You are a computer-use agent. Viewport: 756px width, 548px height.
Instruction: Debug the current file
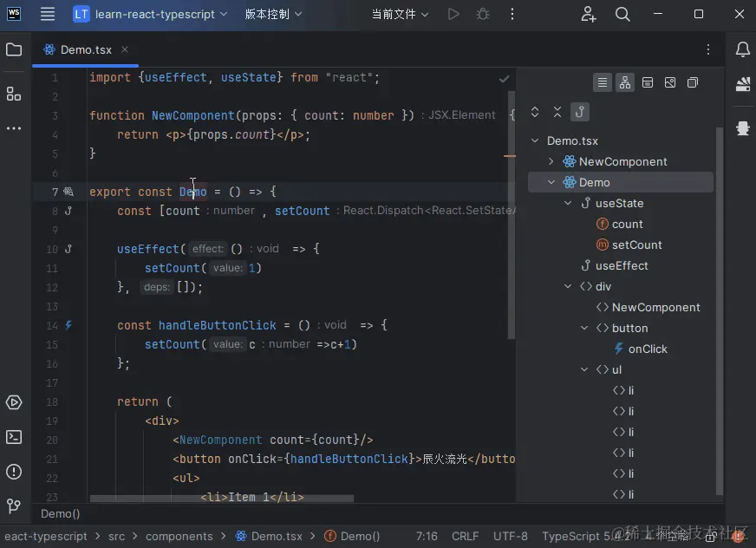pyautogui.click(x=483, y=14)
